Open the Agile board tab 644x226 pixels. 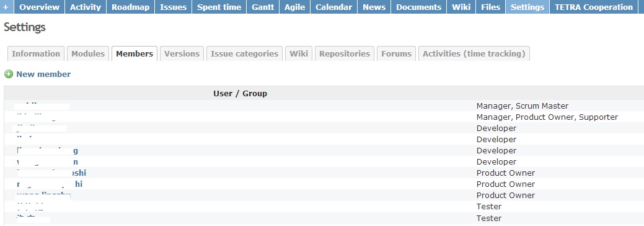point(295,7)
